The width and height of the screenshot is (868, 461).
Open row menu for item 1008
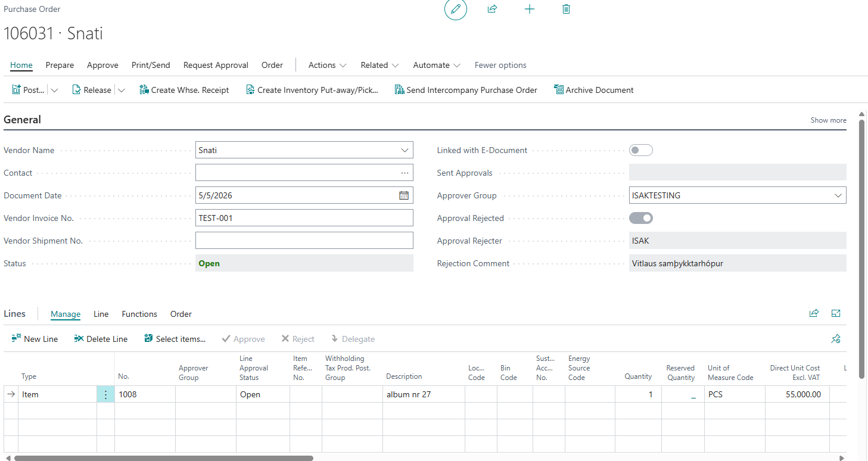click(x=105, y=394)
